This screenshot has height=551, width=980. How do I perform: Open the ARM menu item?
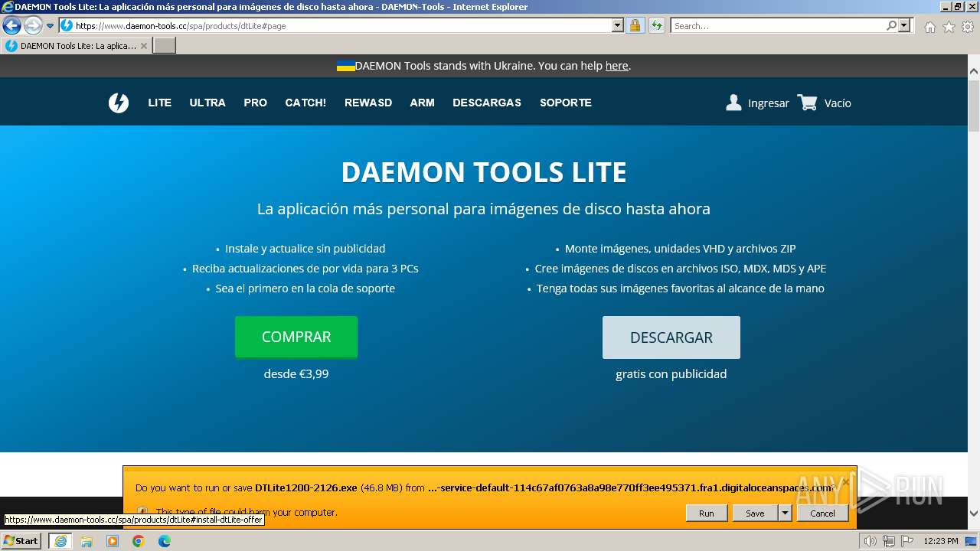point(422,103)
